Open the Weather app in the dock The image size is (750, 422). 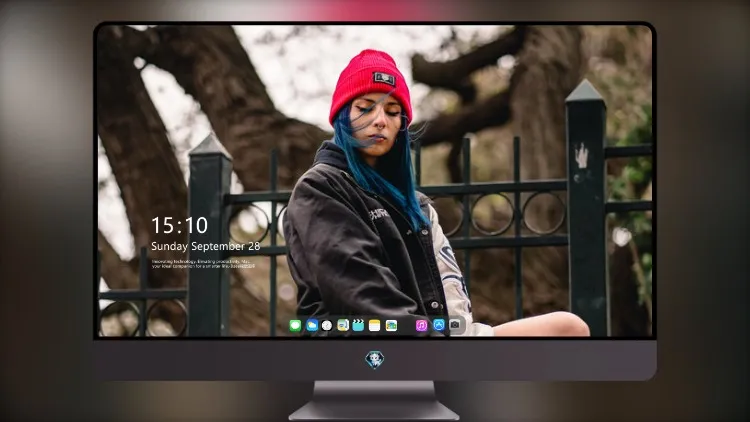(312, 326)
